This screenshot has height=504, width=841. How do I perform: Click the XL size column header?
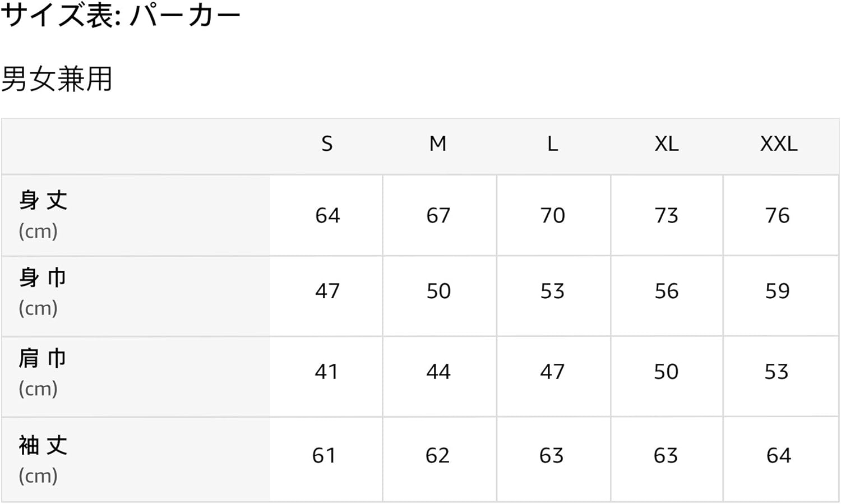[666, 144]
